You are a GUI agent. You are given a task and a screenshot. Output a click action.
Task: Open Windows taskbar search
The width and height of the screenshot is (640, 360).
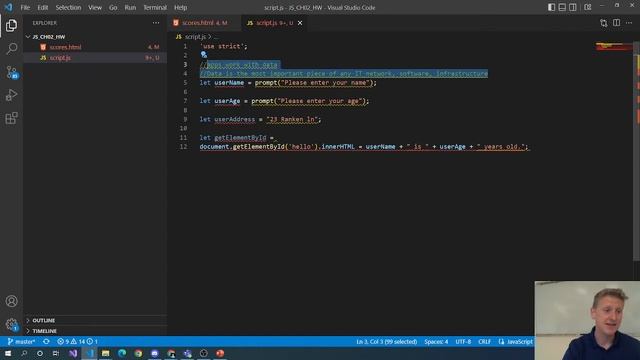24,353
